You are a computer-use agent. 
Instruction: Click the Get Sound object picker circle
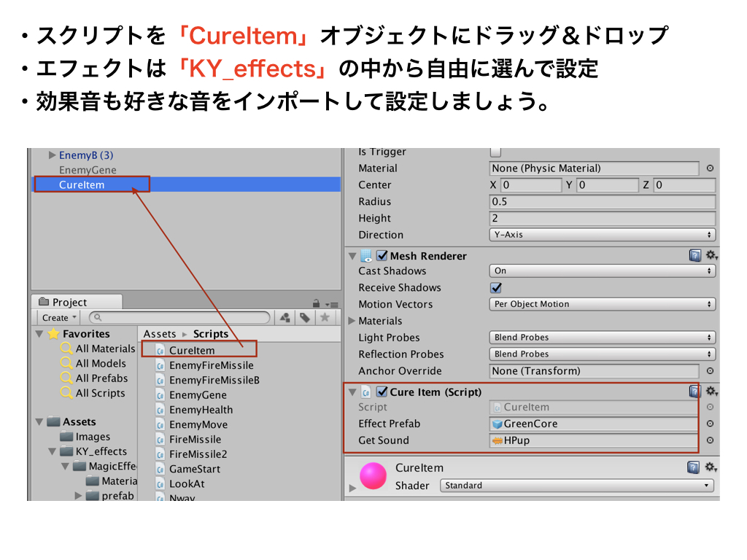(710, 440)
